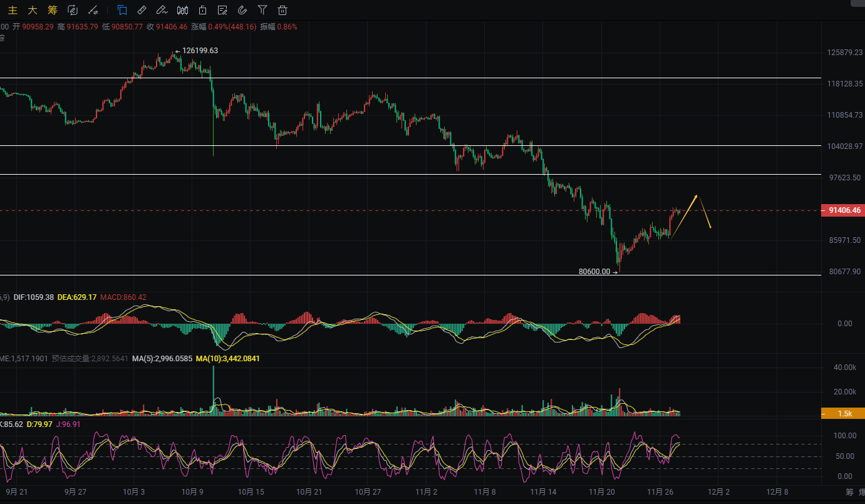Viewport: 865px width, 504px height.
Task: Toggle the magnet snap tool
Action: 242,10
